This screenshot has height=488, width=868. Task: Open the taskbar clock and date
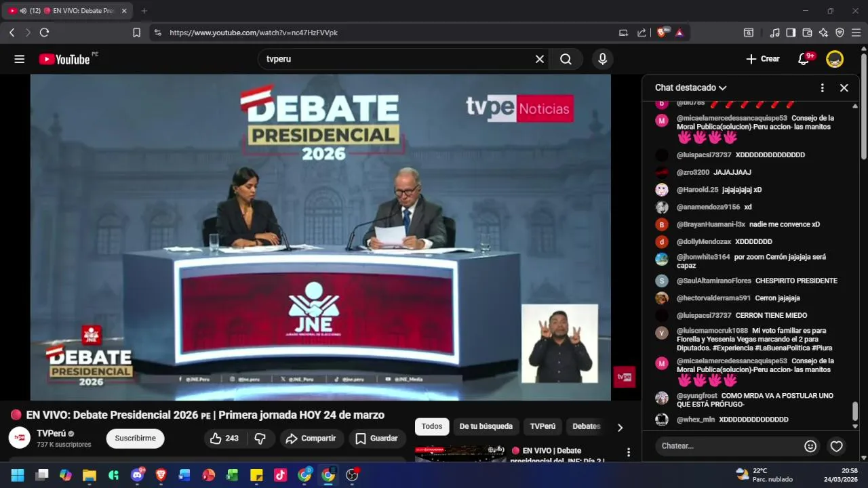click(840, 475)
